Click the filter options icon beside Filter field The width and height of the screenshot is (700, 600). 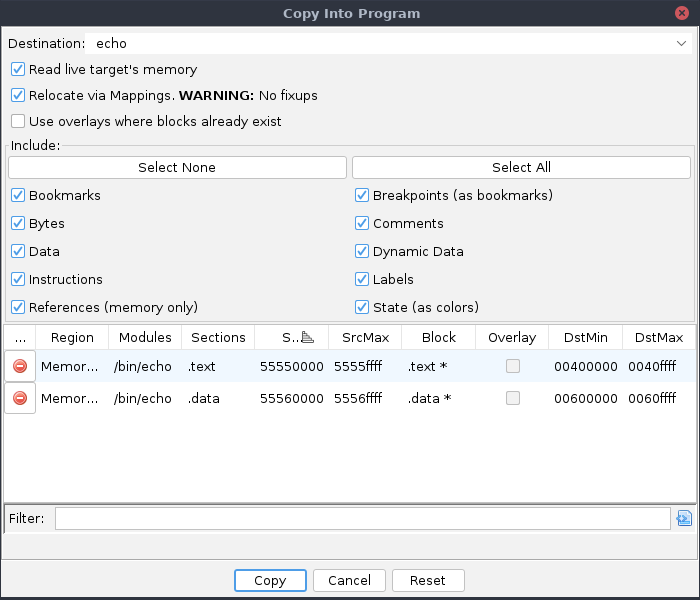point(684,518)
